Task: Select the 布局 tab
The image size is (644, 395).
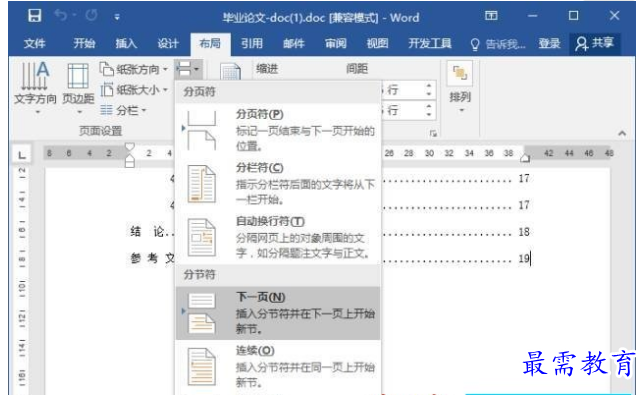Action: click(210, 43)
